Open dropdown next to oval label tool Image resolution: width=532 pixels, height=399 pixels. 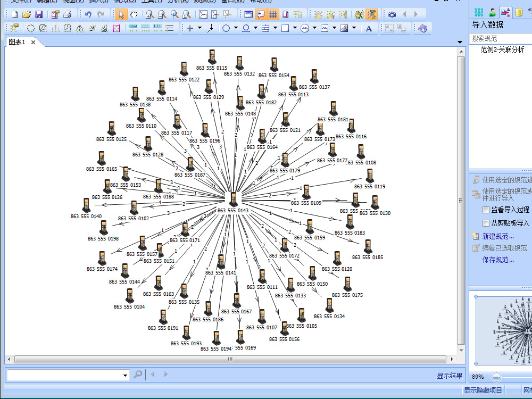point(314,28)
